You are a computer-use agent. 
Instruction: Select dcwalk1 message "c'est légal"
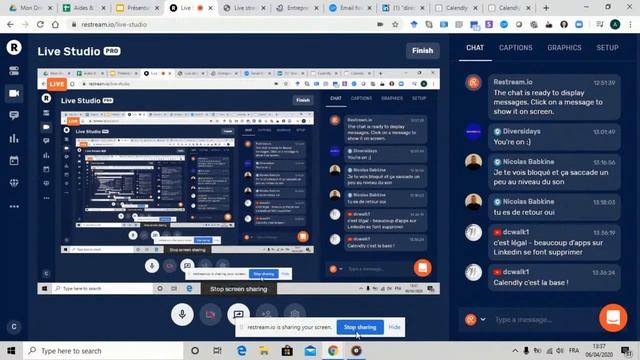(554, 242)
